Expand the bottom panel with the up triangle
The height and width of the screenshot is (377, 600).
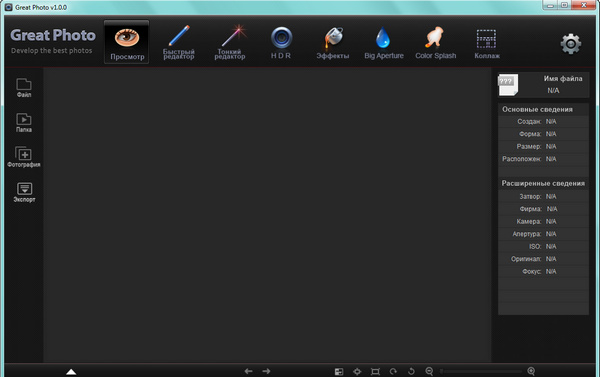pos(71,372)
